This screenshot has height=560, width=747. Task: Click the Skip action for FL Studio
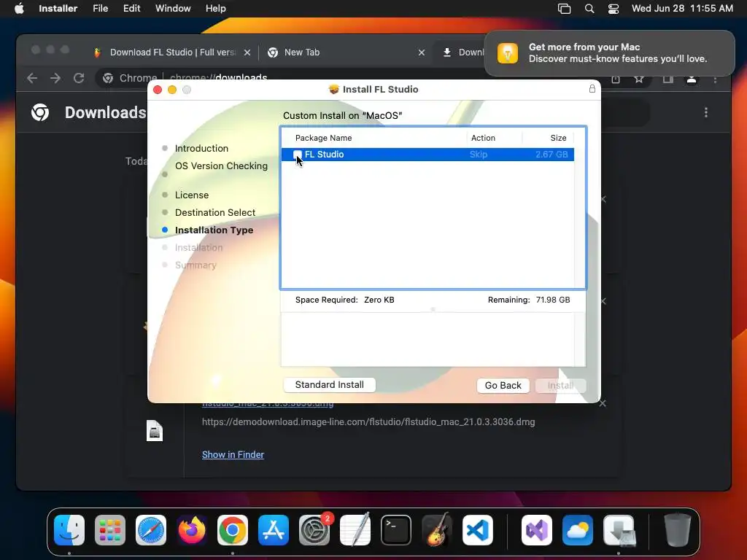[x=479, y=155]
